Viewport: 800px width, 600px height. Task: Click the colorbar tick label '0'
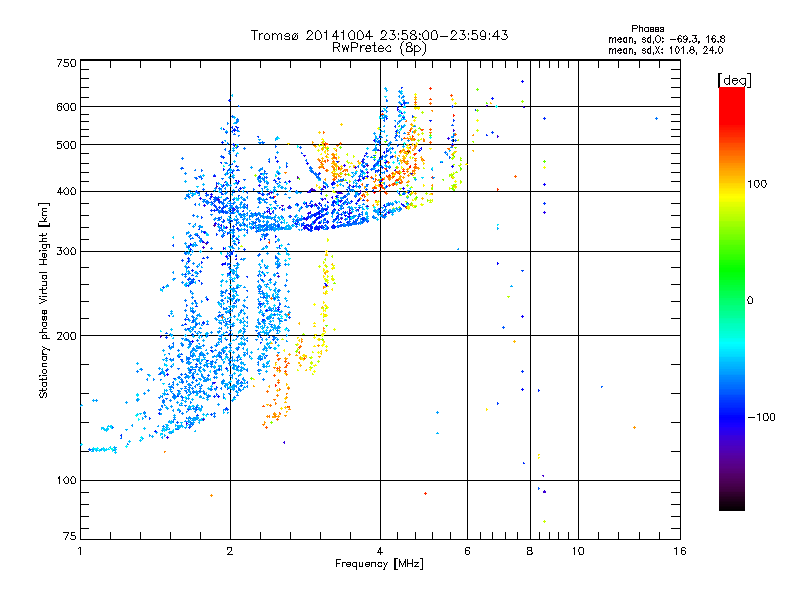coord(750,301)
